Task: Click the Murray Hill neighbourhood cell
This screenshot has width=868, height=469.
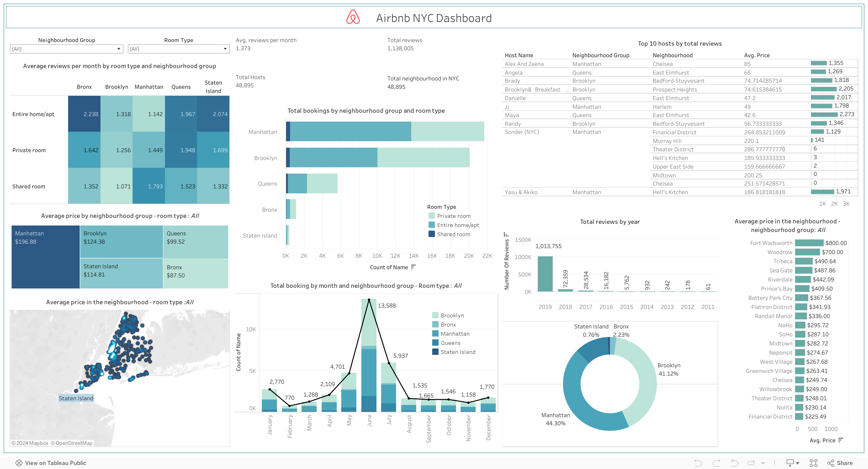Action: pyautogui.click(x=667, y=141)
